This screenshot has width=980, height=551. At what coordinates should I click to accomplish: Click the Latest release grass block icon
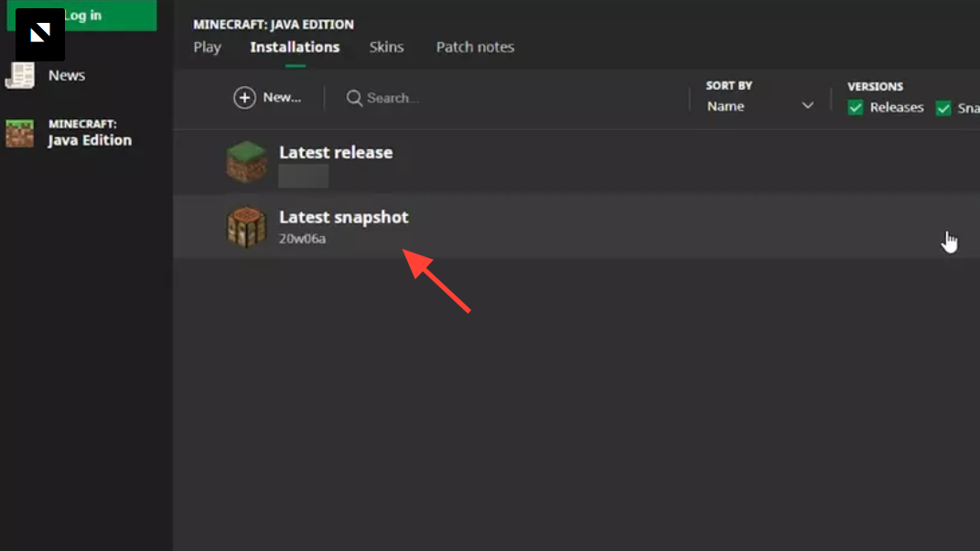pyautogui.click(x=246, y=161)
